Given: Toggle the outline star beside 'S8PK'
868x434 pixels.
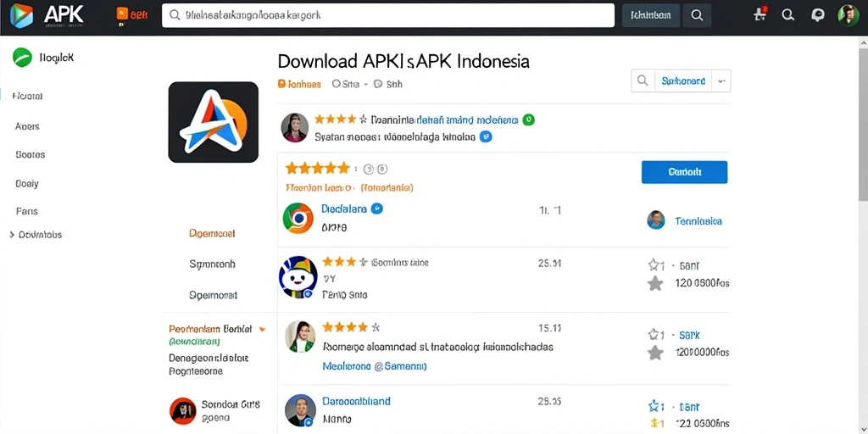Looking at the screenshot, I should (x=655, y=334).
